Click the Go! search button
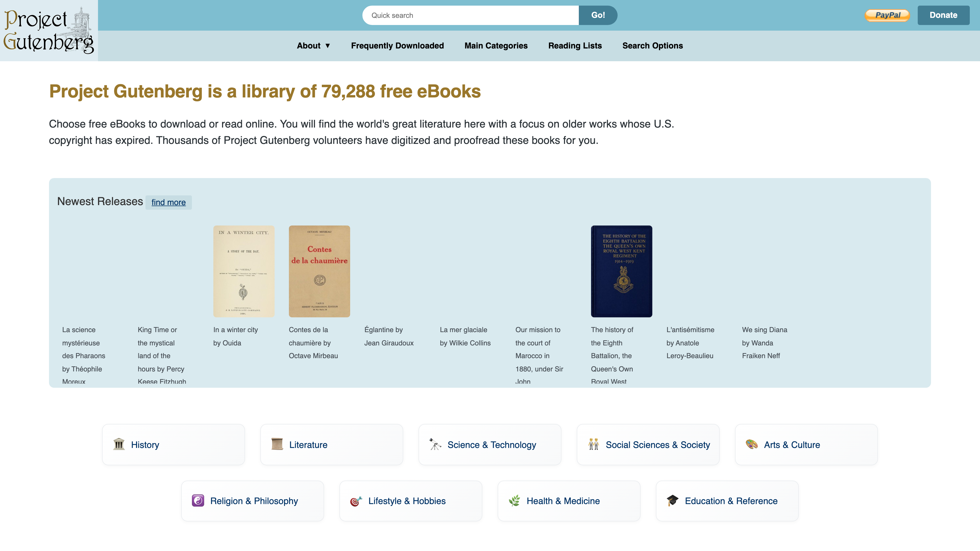This screenshot has height=551, width=980. (598, 15)
